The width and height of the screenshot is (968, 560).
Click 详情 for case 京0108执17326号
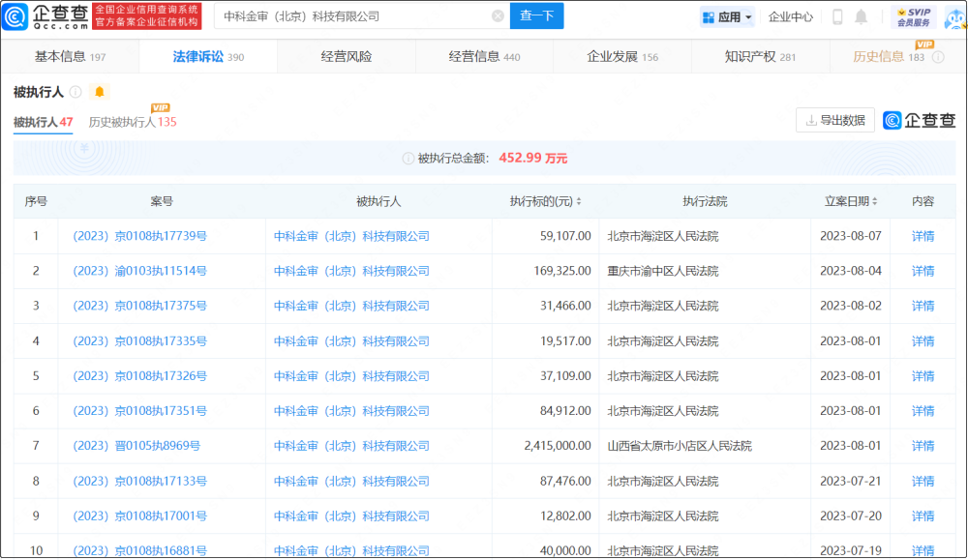[923, 376]
